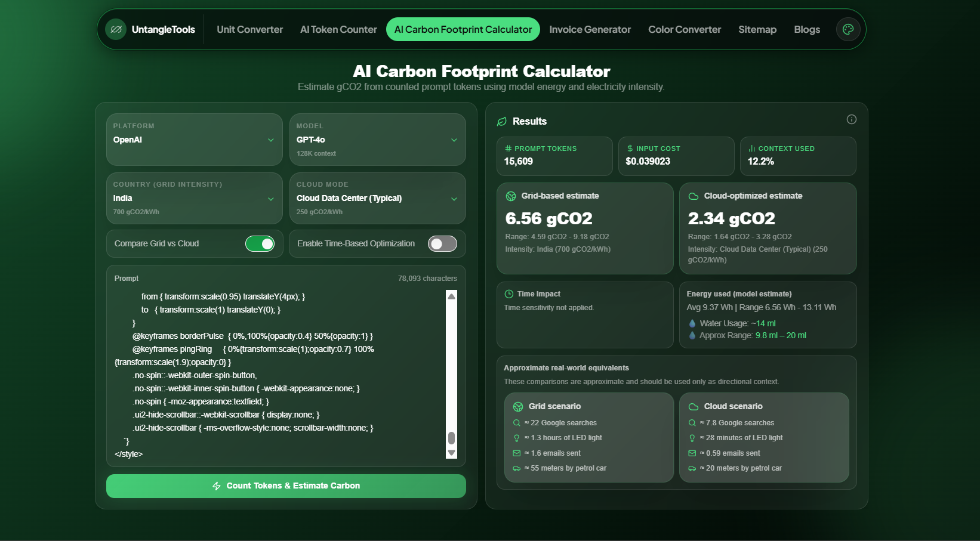
Task: Open the Unit Converter tab
Action: (x=250, y=29)
